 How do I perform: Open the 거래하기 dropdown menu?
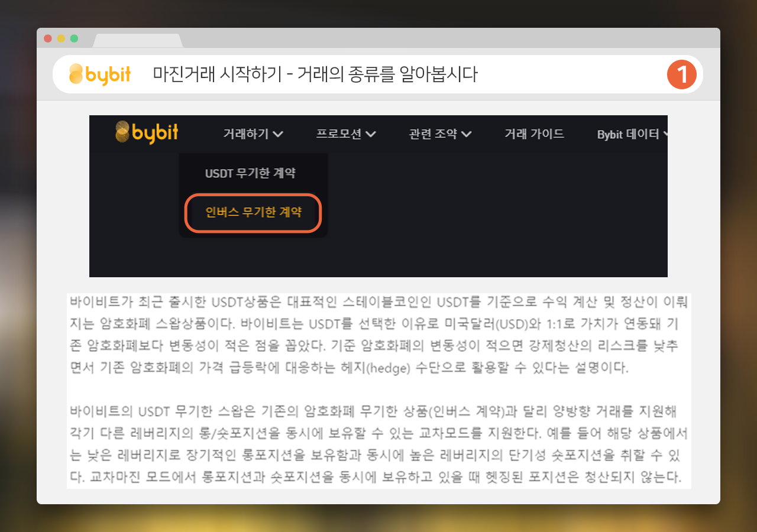[253, 134]
